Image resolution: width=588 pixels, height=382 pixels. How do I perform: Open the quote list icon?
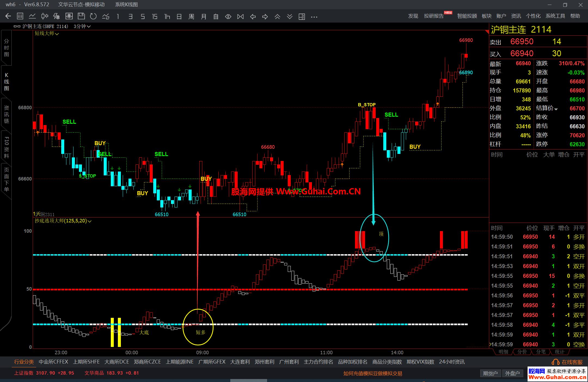click(x=20, y=17)
